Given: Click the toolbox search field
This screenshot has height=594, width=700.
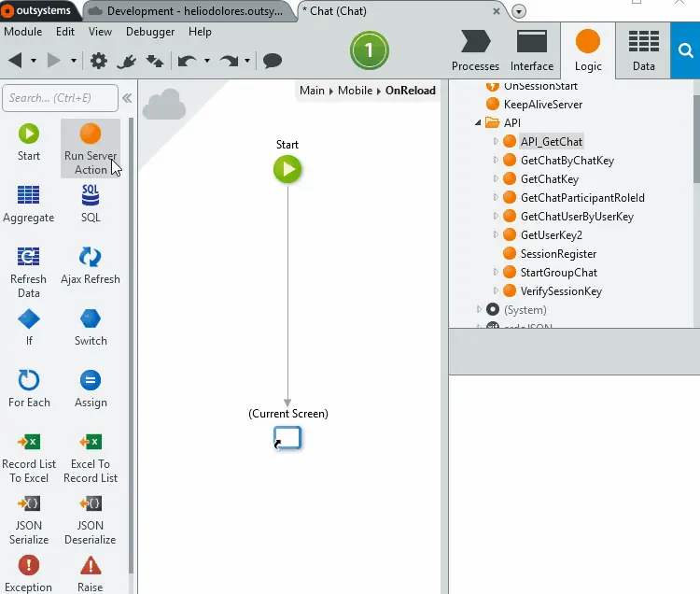Looking at the screenshot, I should point(61,98).
